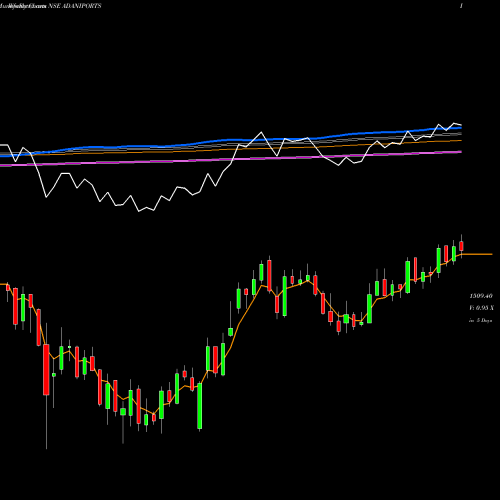Viewport: 500px width, 500px height.
Task: Click the last red candlestick at the chart's right end
Action: point(461,246)
